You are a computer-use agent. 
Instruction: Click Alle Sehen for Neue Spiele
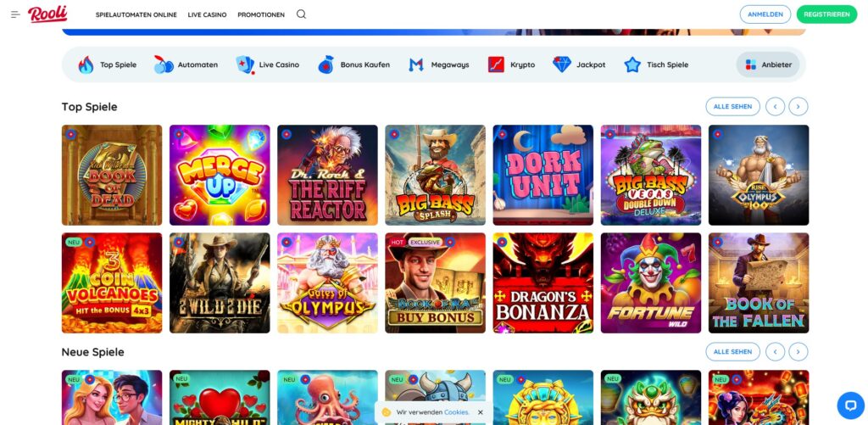point(732,352)
